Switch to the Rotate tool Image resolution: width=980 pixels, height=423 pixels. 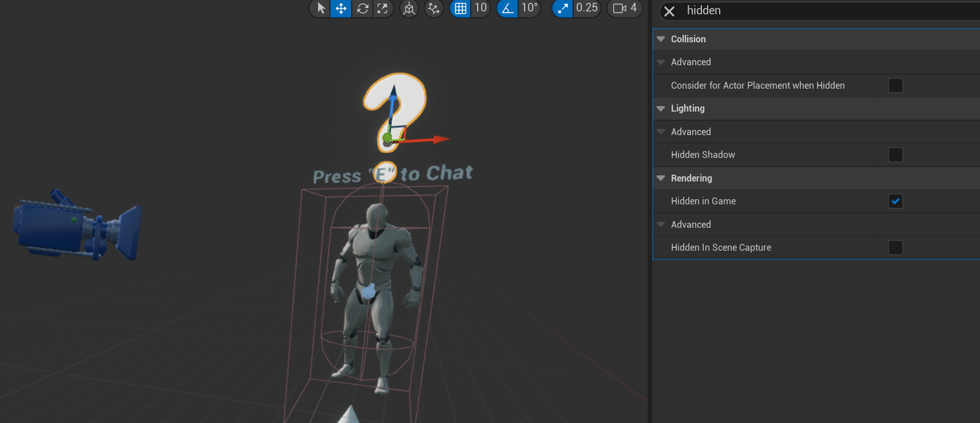click(363, 8)
